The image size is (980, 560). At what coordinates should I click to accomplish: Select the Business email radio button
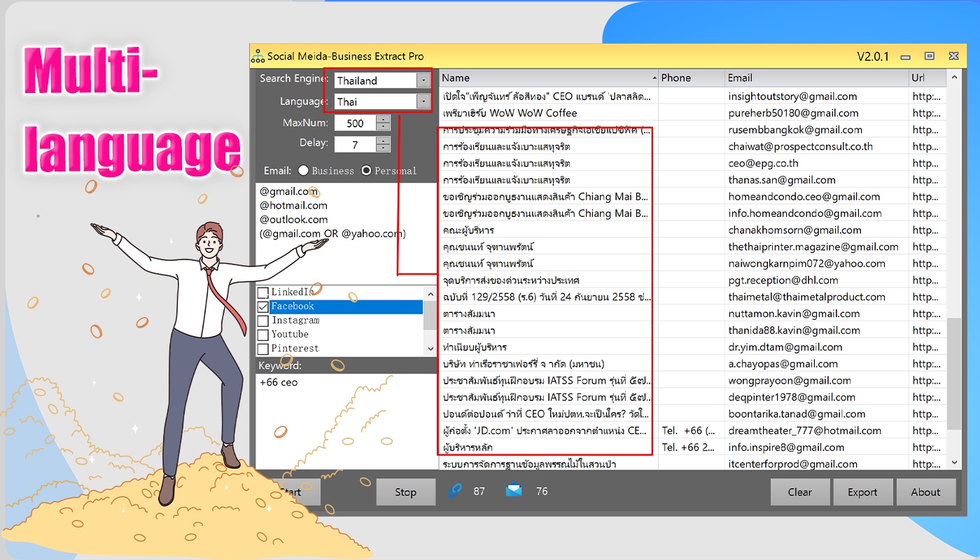point(303,170)
